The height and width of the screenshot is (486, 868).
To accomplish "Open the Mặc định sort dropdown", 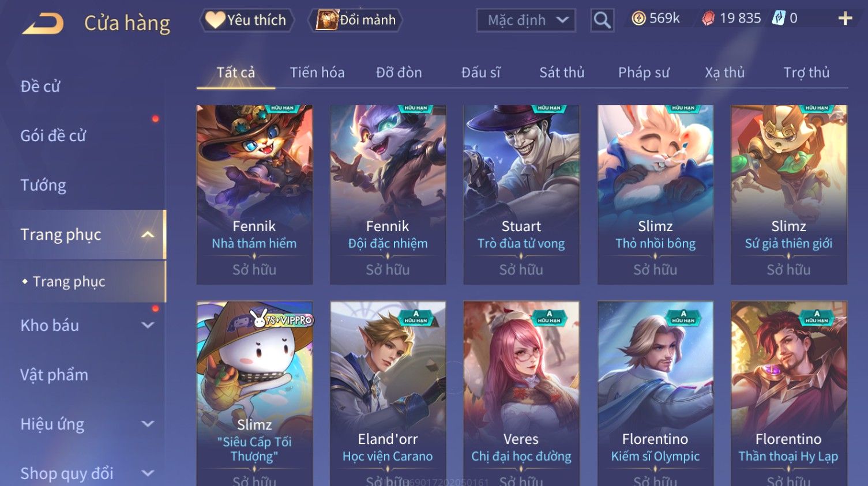I will tap(526, 21).
